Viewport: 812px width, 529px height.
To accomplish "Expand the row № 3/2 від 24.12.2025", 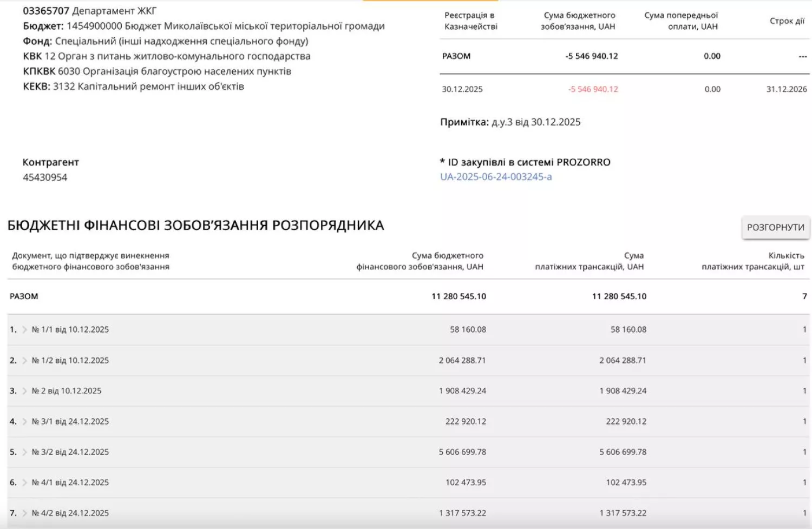I will tap(24, 452).
